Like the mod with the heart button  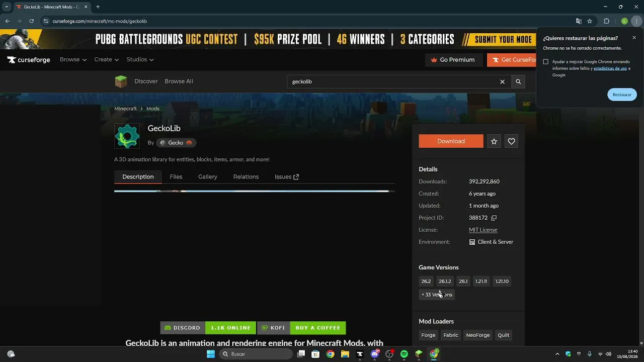pyautogui.click(x=511, y=141)
